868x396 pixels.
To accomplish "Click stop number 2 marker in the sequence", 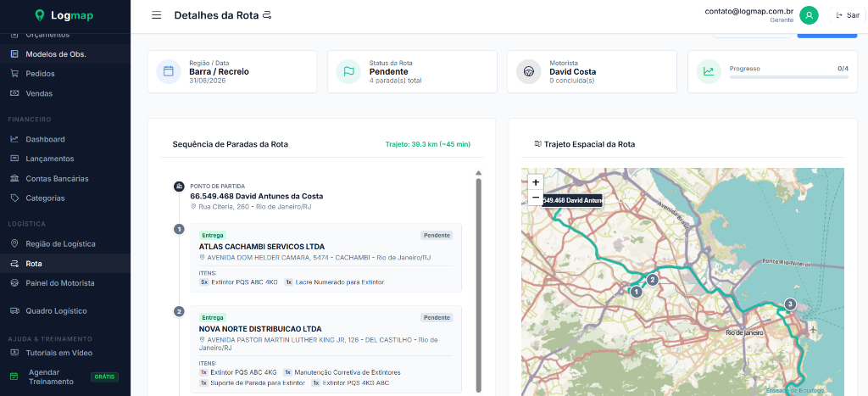I will click(x=179, y=311).
